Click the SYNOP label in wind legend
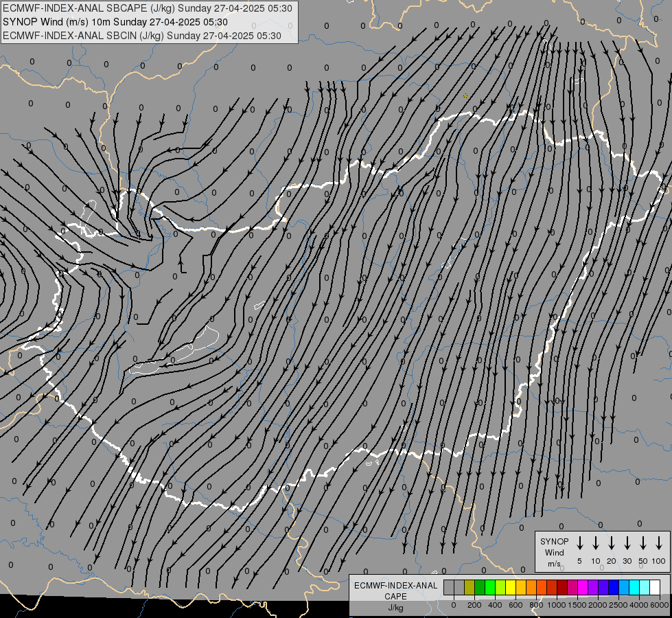Screen dimensions: 672x618 (554, 541)
